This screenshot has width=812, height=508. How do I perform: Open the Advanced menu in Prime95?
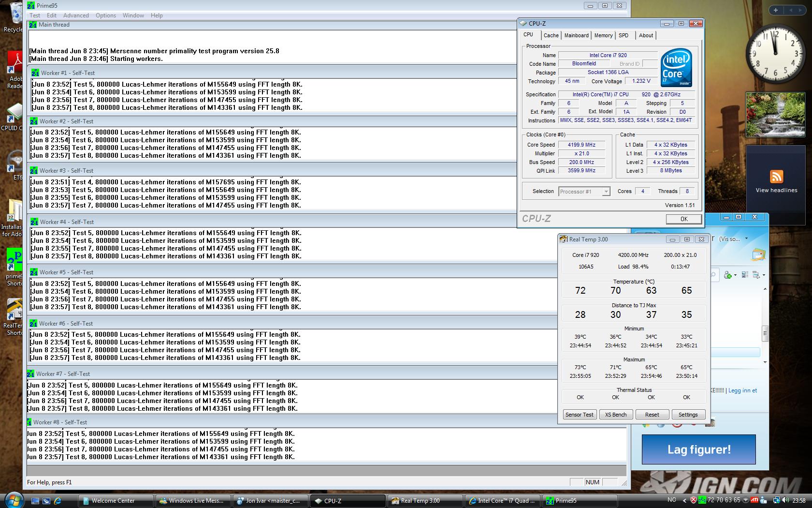(x=76, y=15)
